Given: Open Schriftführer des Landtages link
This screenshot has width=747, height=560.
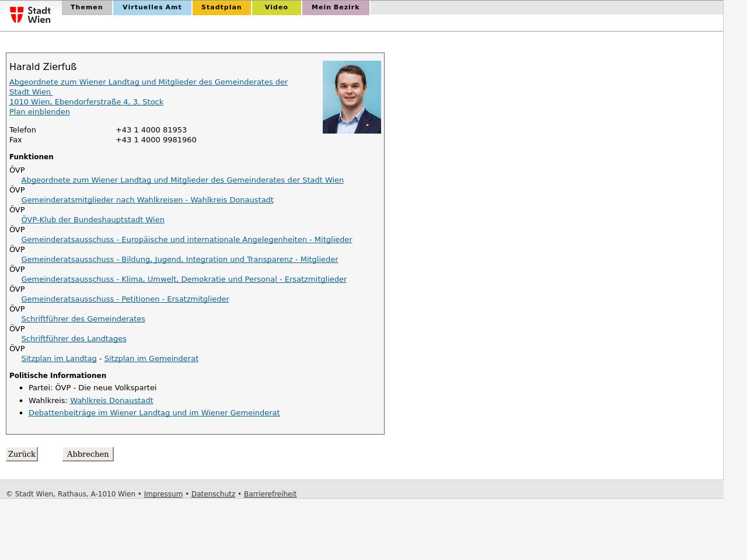Looking at the screenshot, I should [74, 338].
